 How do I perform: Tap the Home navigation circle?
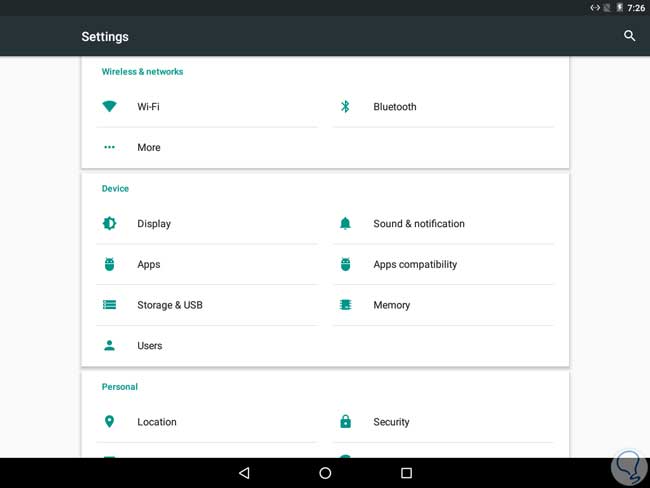[x=325, y=473]
